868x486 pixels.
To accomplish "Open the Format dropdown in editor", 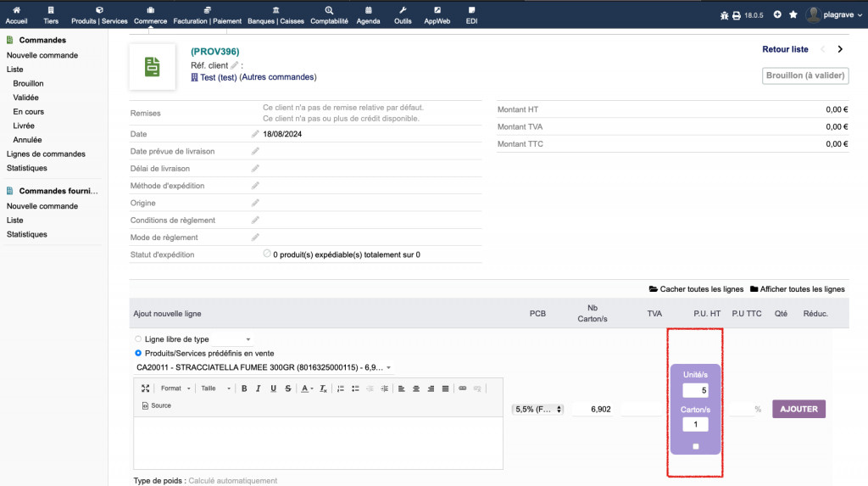I will pos(174,388).
